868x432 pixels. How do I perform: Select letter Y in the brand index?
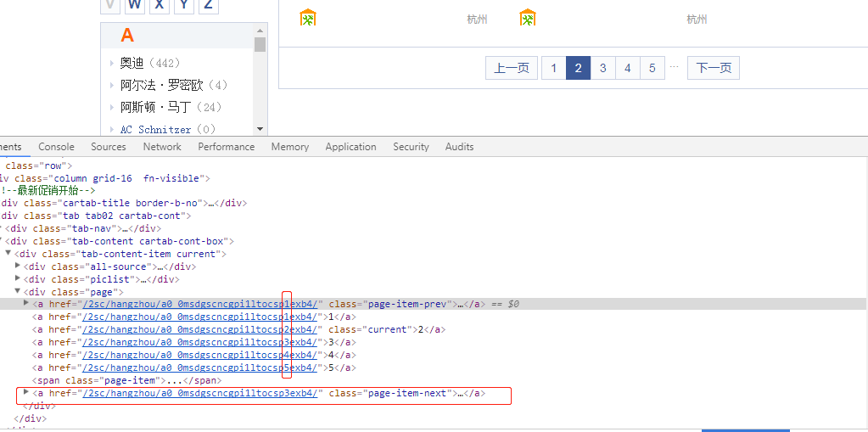point(183,5)
